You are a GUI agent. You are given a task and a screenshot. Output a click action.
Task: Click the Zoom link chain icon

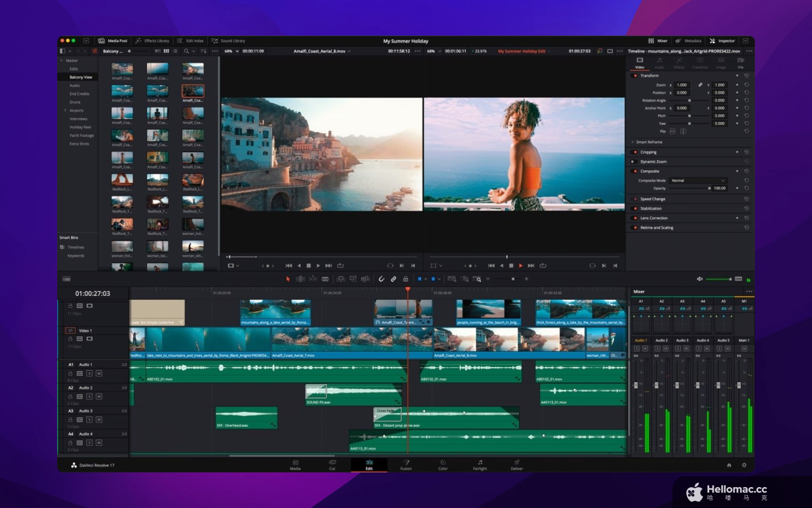click(700, 84)
